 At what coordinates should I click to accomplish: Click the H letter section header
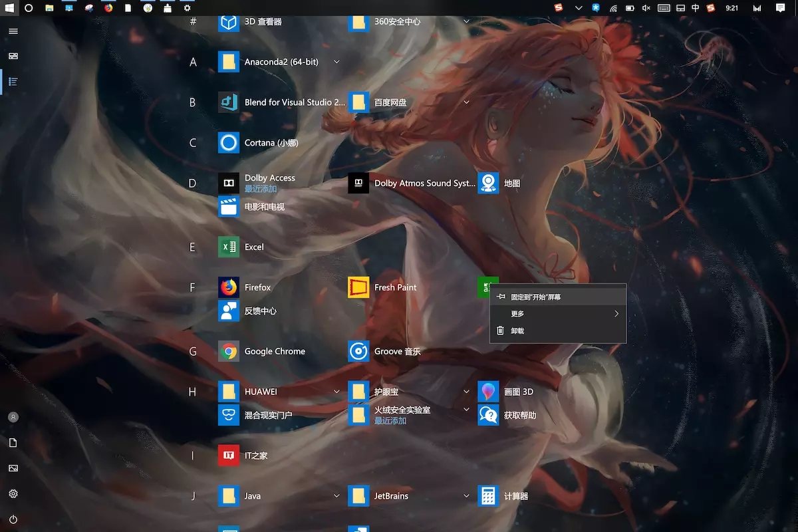tap(193, 392)
